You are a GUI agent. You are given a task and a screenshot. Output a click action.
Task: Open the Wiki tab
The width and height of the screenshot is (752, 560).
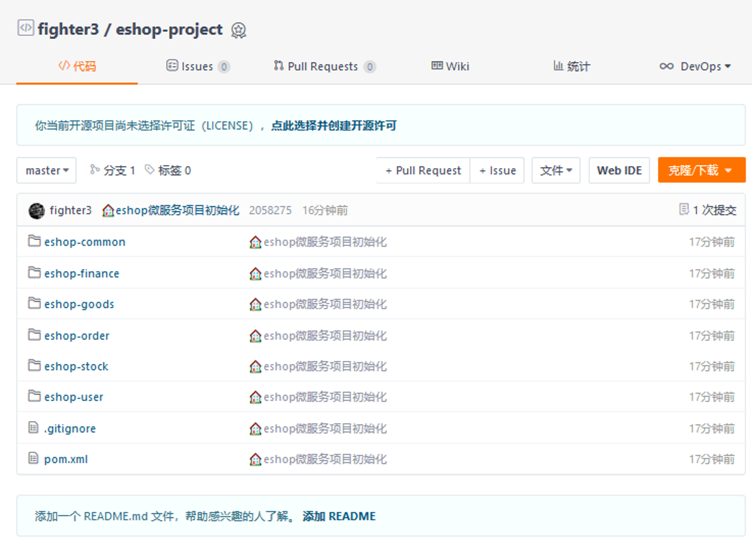click(x=450, y=67)
